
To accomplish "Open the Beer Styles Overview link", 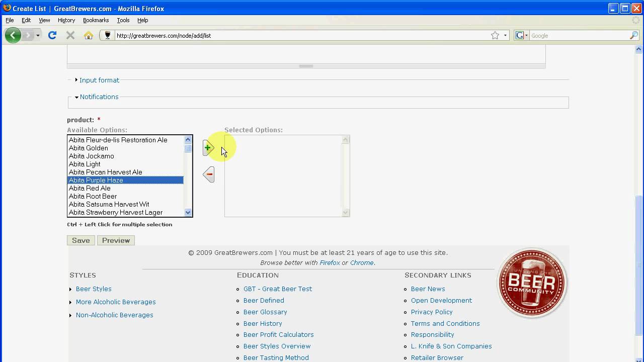I will point(277,346).
